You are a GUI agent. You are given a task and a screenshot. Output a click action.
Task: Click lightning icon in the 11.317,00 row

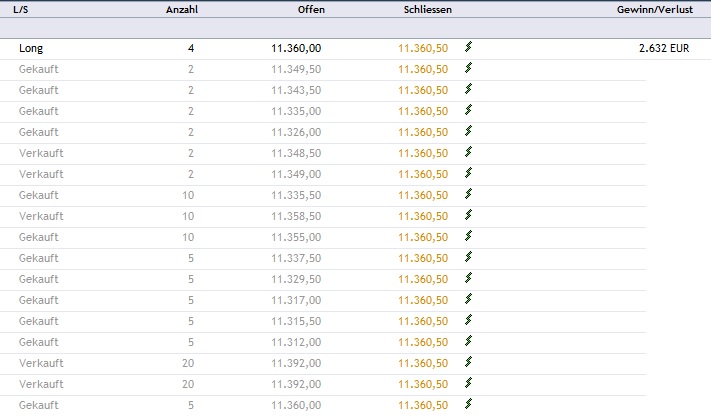pos(468,299)
